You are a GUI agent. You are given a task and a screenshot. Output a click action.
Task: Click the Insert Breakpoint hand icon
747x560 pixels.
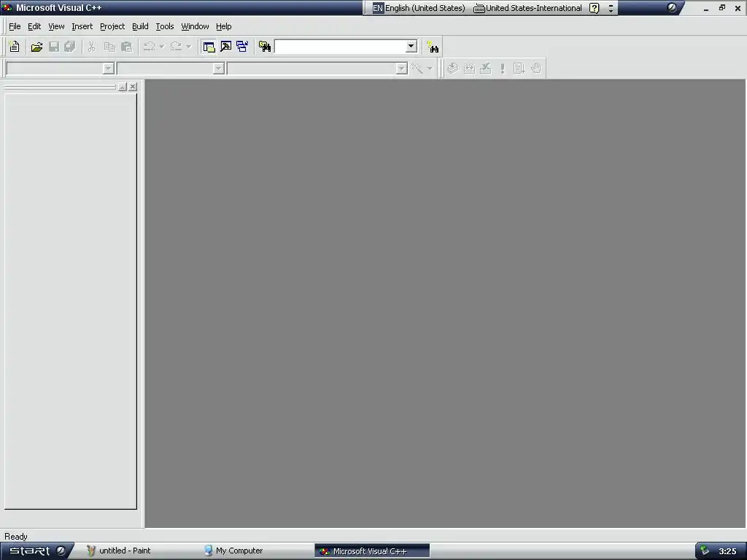click(x=536, y=68)
